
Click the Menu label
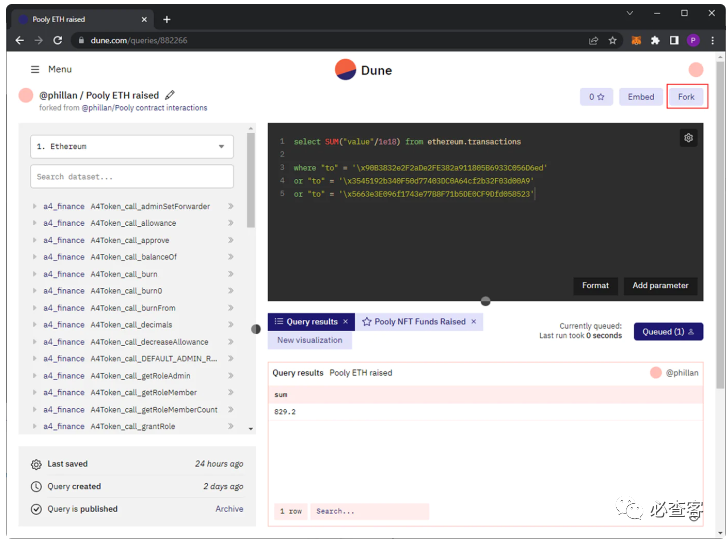(60, 70)
